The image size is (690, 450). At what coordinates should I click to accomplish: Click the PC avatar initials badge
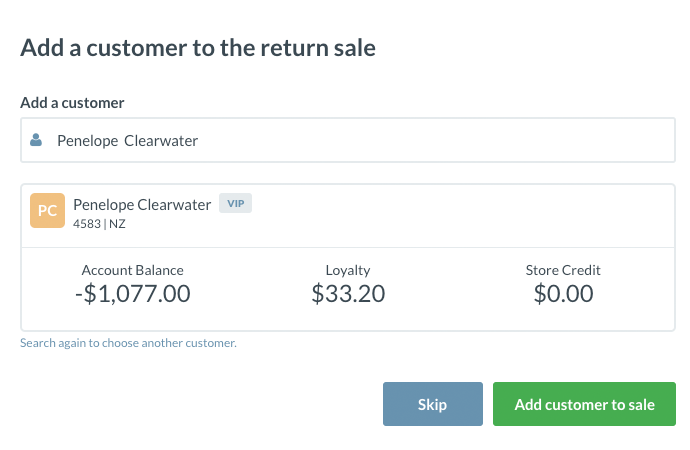coord(47,210)
